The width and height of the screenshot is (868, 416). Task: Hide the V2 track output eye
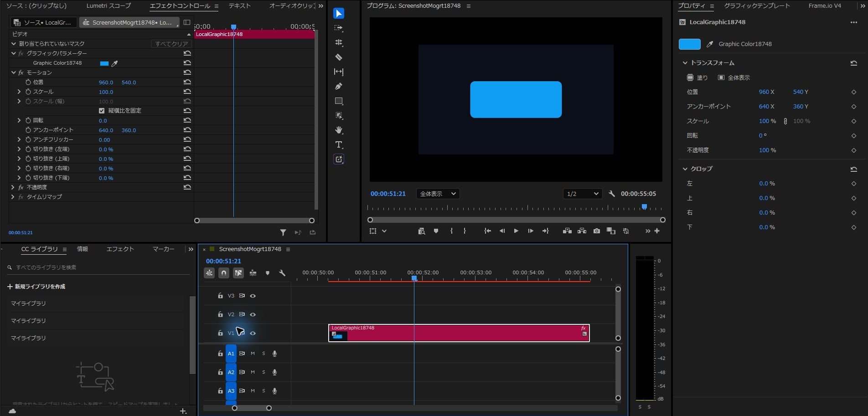(x=253, y=314)
